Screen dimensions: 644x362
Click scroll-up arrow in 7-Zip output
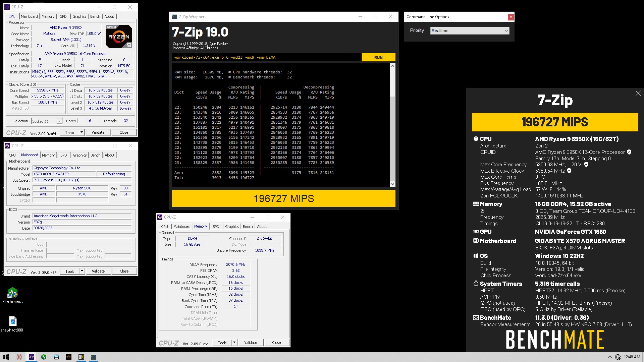(x=392, y=66)
